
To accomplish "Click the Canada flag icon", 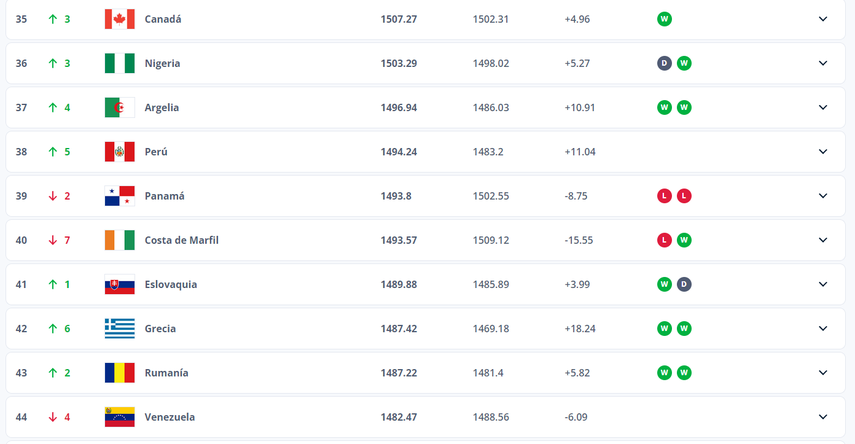I will point(119,19).
